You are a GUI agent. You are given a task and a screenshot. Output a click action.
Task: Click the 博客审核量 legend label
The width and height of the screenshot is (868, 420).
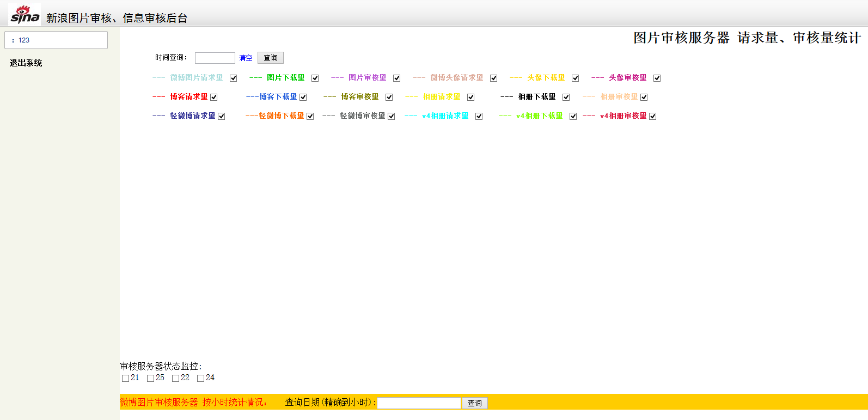tap(360, 97)
